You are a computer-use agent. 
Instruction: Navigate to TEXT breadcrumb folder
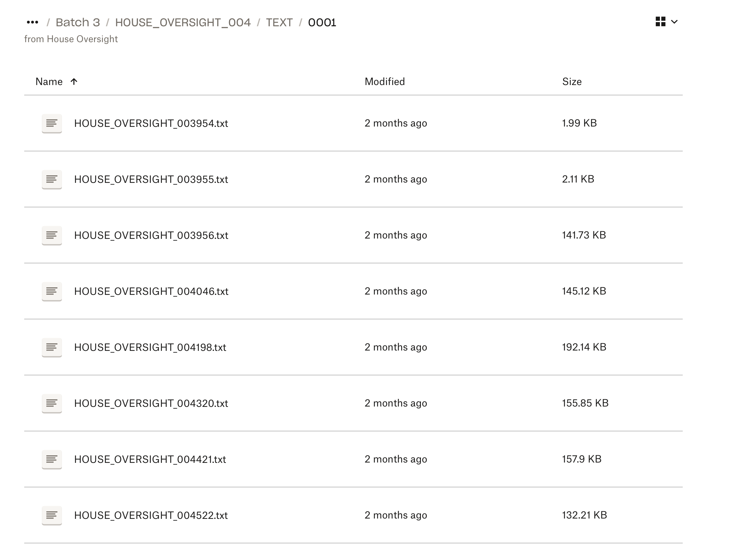(x=279, y=22)
